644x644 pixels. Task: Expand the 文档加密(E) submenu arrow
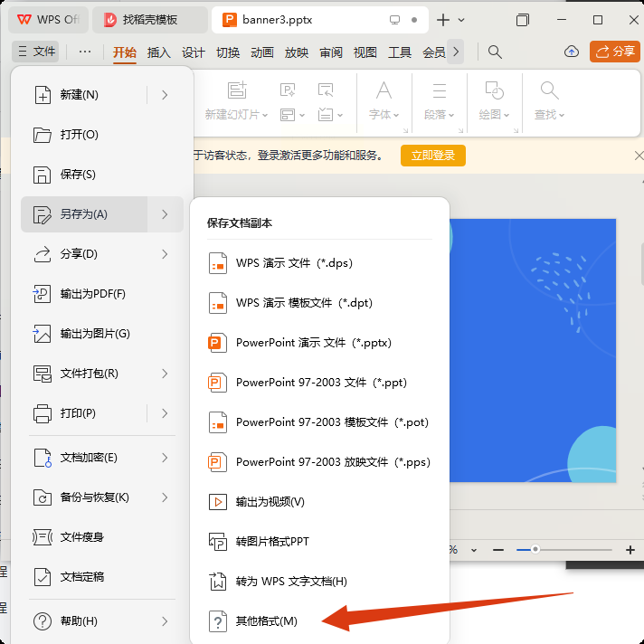(166, 458)
